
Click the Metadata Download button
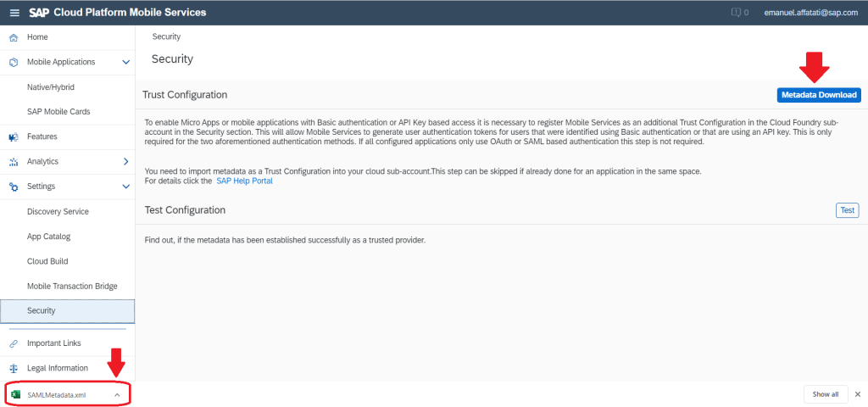819,95
